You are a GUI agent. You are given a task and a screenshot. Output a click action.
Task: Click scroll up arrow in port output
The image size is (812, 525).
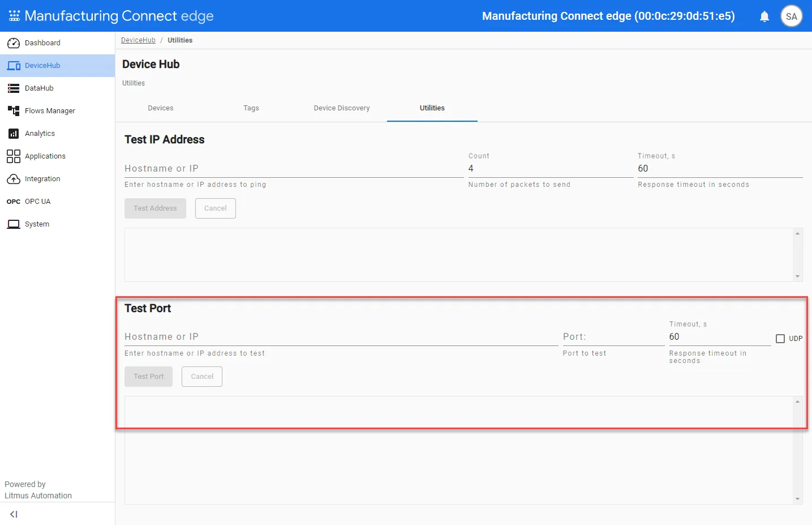click(798, 402)
